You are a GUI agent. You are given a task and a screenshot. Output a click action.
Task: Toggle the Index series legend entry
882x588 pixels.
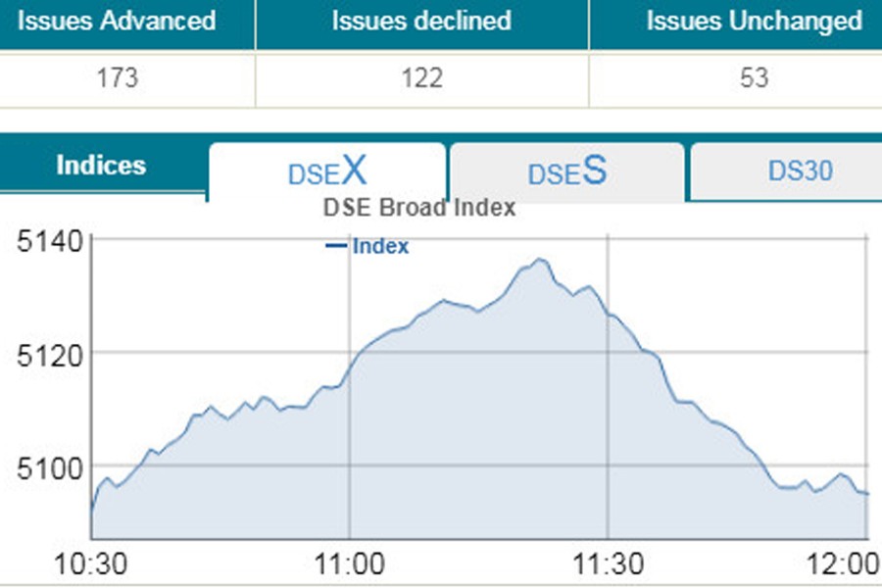379,246
